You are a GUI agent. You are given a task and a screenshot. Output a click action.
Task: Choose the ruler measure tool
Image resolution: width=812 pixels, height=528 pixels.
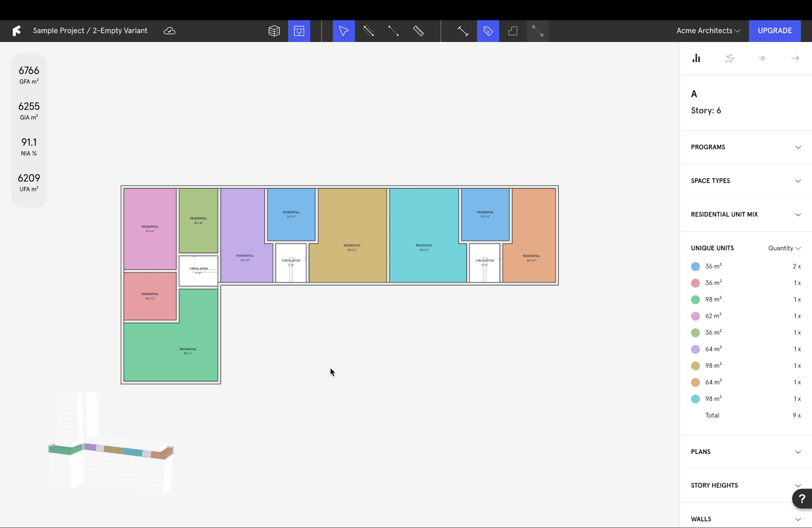418,31
